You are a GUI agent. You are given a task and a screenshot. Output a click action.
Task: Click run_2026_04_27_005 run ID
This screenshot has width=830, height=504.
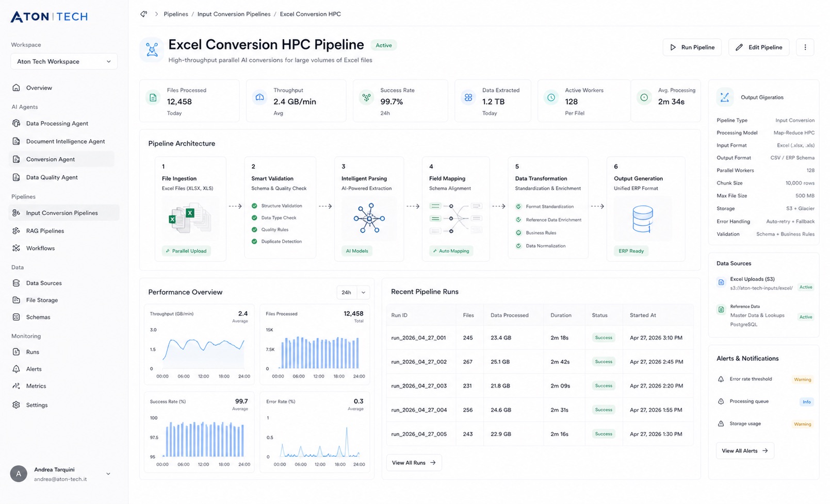point(419,434)
